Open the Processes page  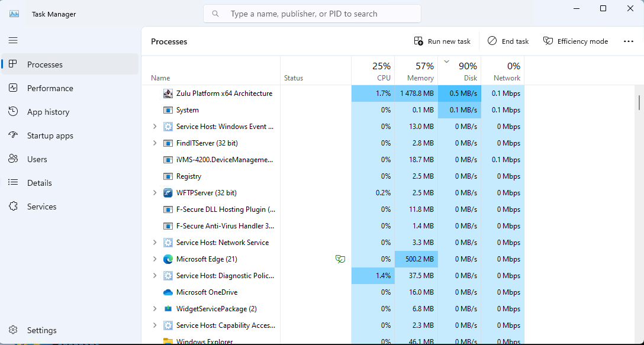click(x=70, y=65)
